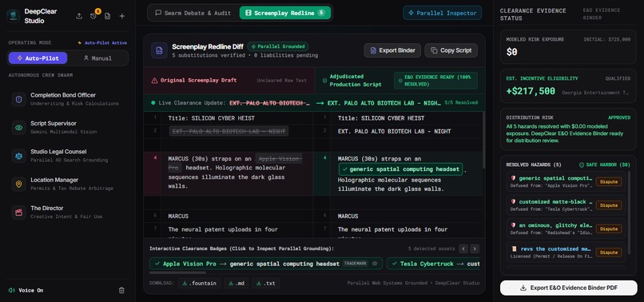644x302 pixels.
Task: Click Export Binder button
Action: 392,50
